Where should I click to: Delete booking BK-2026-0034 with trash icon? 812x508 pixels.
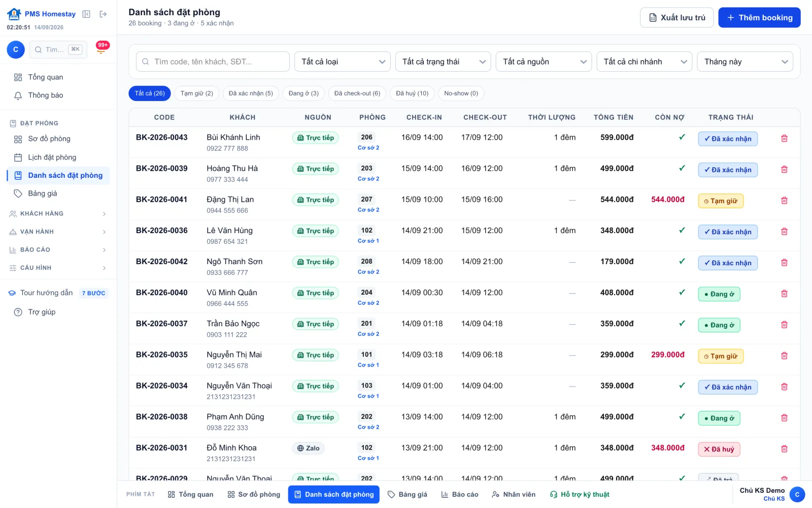(784, 387)
